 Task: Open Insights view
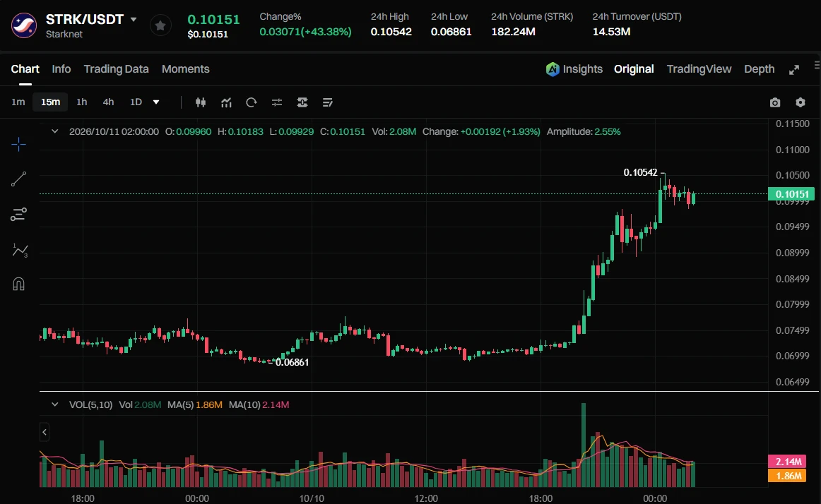coord(583,69)
